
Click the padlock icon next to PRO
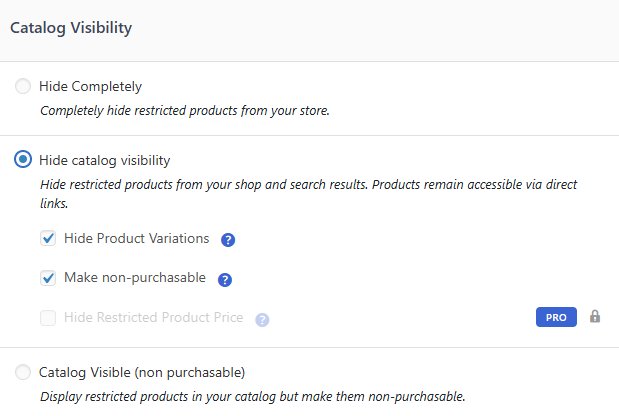[x=595, y=317]
